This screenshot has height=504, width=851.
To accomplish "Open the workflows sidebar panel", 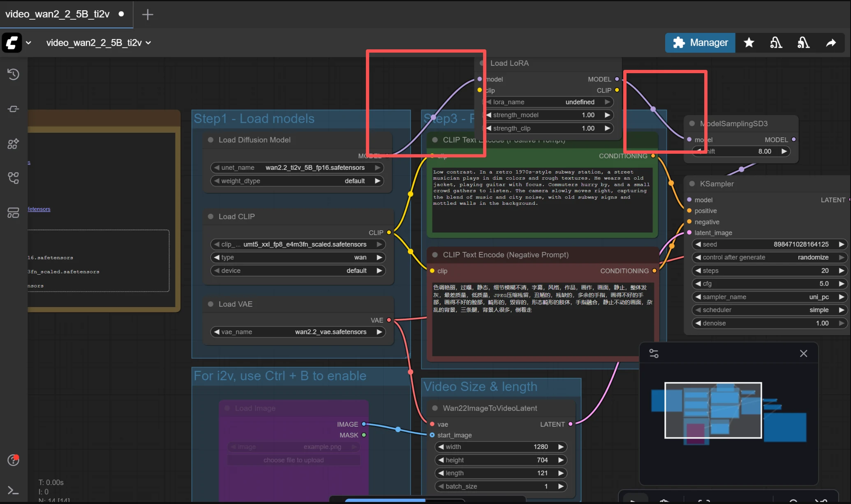I will 14,213.
